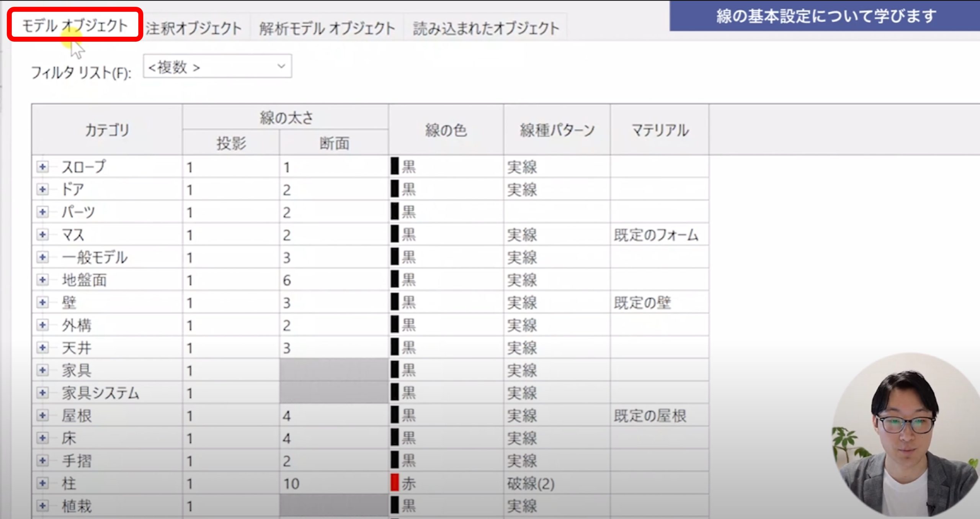Switch to 注釈オブジェクト tab

point(193,28)
